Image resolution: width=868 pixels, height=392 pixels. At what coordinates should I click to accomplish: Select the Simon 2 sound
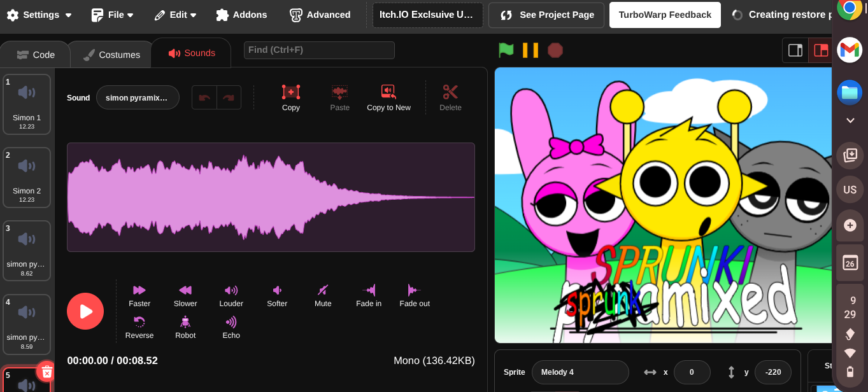pos(27,178)
